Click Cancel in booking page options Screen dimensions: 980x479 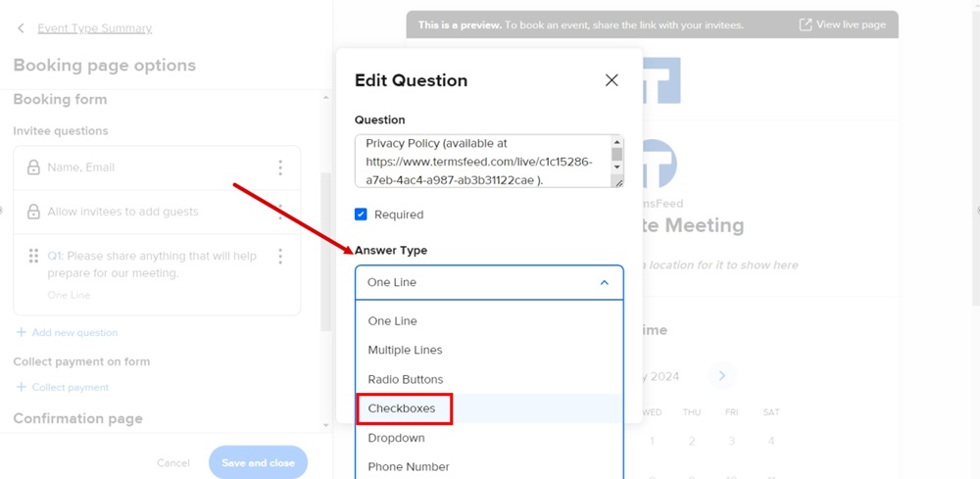tap(173, 462)
